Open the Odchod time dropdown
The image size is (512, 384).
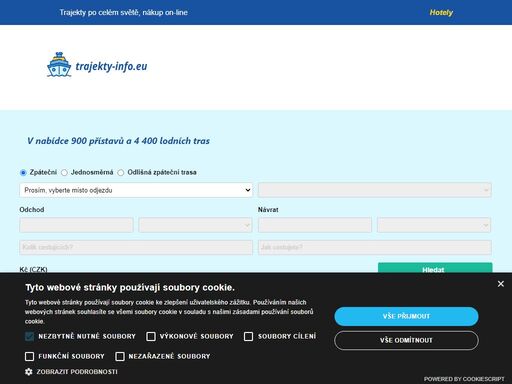pyautogui.click(x=195, y=225)
